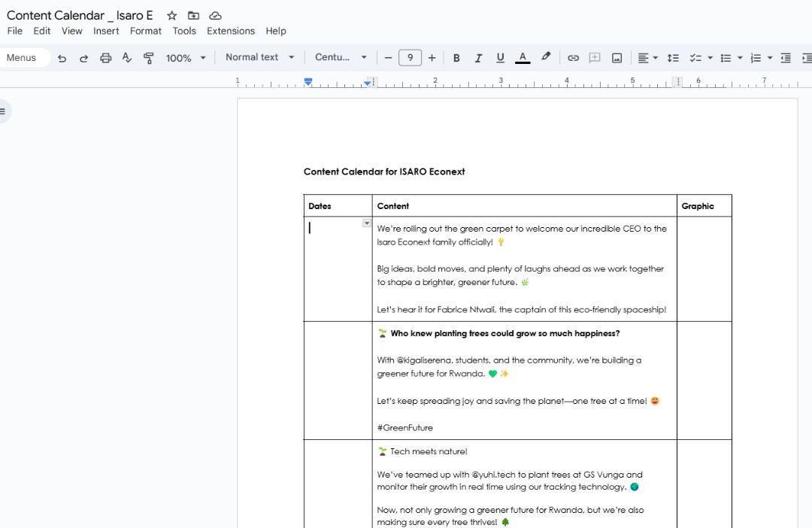Expand the numbered list options arrow
The height and width of the screenshot is (528, 812).
[x=770, y=58]
